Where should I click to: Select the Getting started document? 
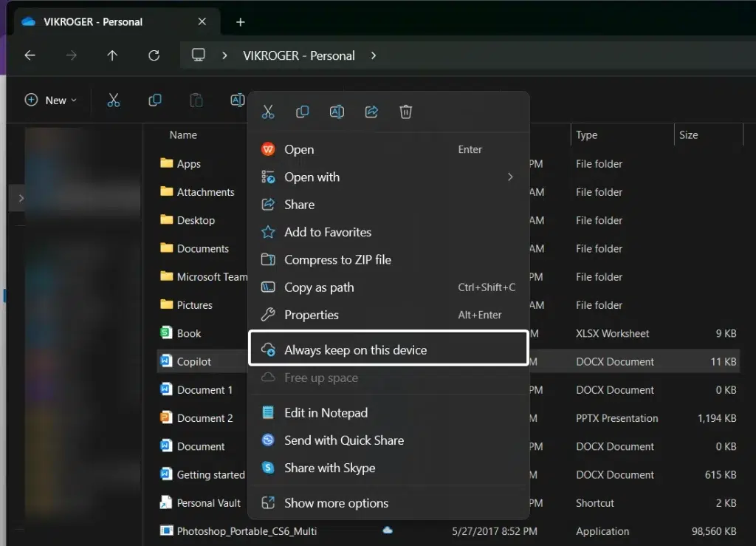[x=211, y=474]
